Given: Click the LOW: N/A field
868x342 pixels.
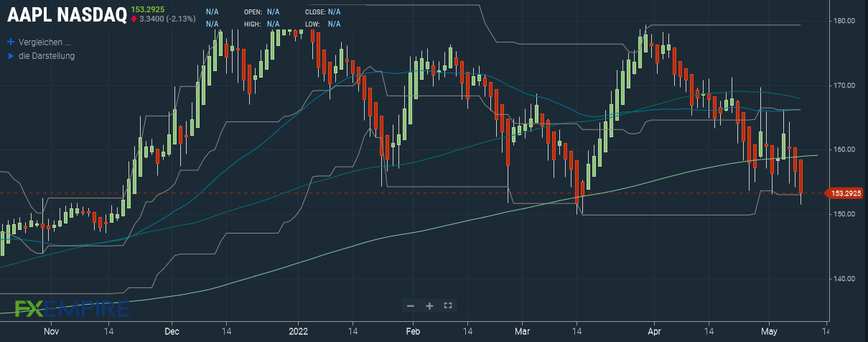Looking at the screenshot, I should point(323,24).
